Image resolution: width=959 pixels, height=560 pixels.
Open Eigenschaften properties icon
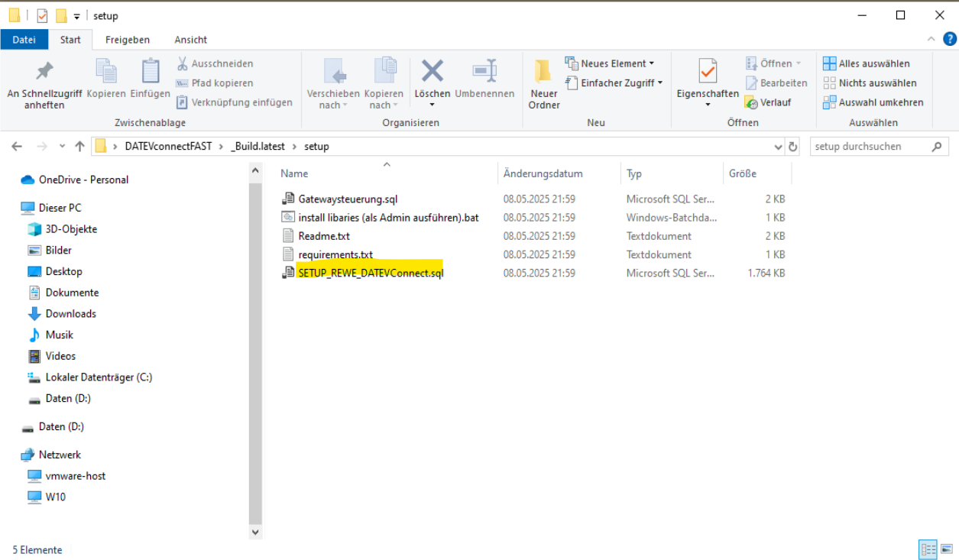coord(708,73)
